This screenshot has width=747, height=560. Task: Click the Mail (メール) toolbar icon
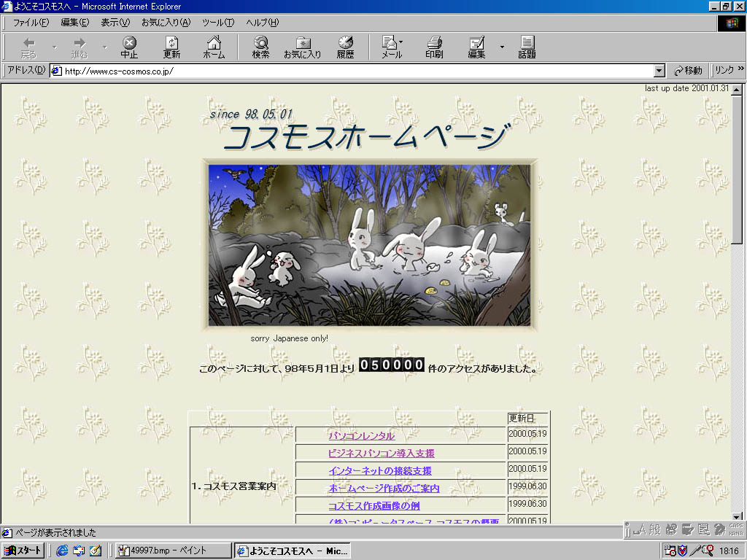tap(392, 47)
